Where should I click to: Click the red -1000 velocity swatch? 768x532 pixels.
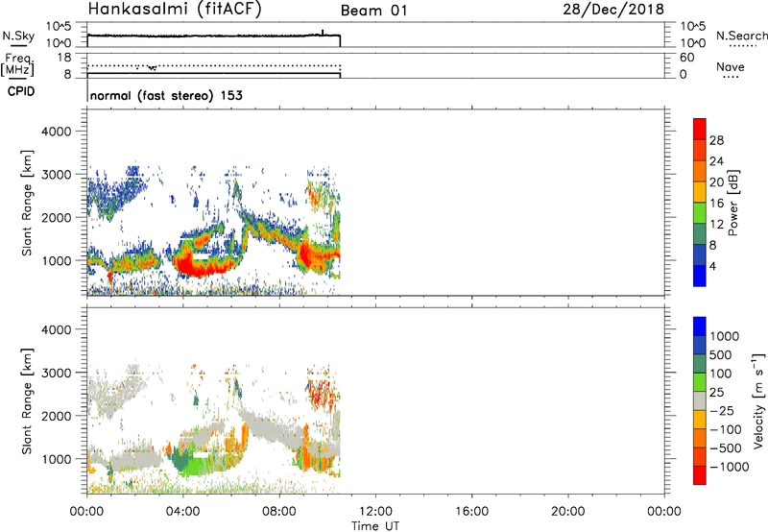[x=700, y=475]
